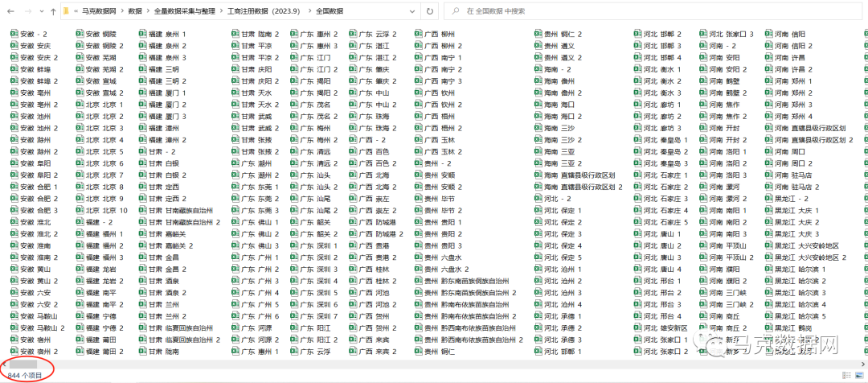The height and width of the screenshot is (383, 868).
Task: Select the Excel icon of 广西 桂林
Action: point(353,269)
